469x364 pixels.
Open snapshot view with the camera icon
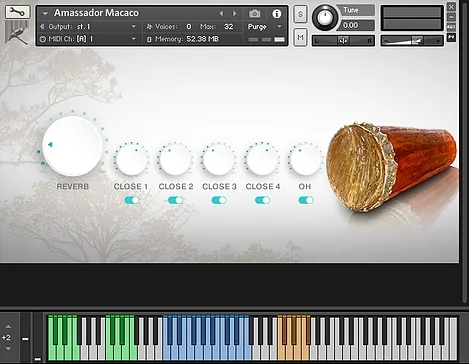pyautogui.click(x=255, y=13)
